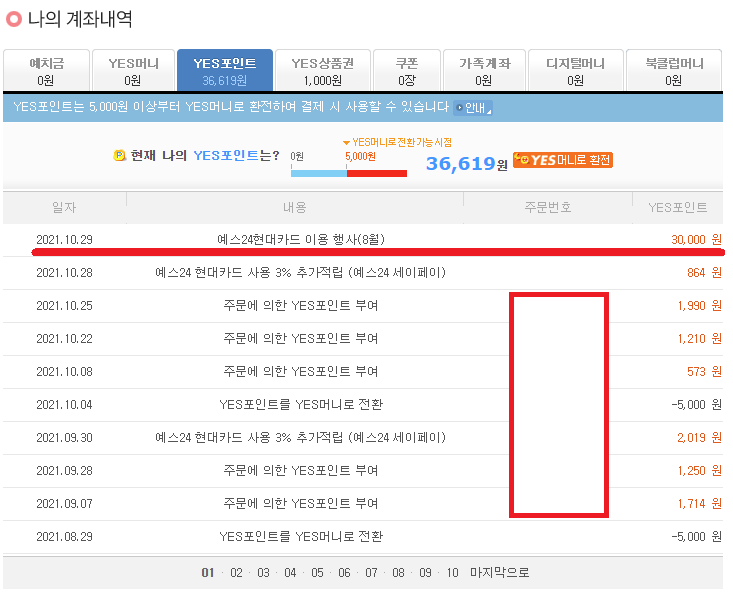Viewport: 733px width, 599px height.
Task: Click the 안내 info button
Action: 473,108
